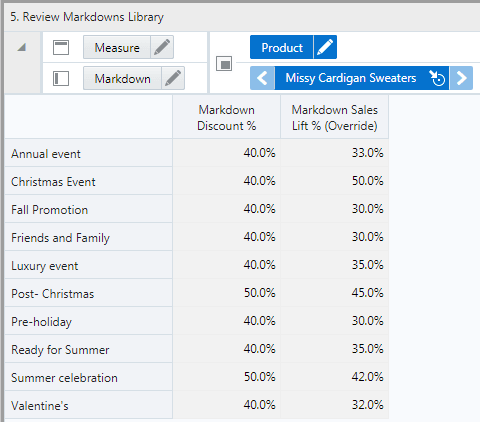The width and height of the screenshot is (480, 422).
Task: Click the column axis layout icon
Action: tap(61, 47)
